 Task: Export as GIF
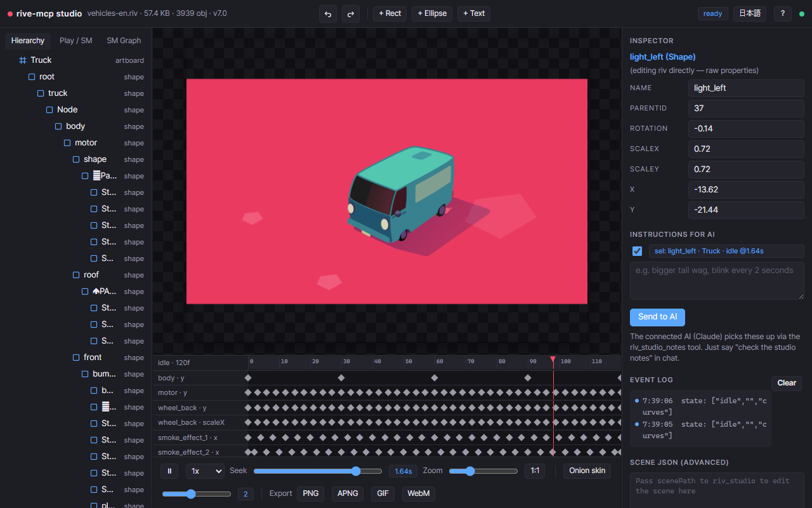383,493
